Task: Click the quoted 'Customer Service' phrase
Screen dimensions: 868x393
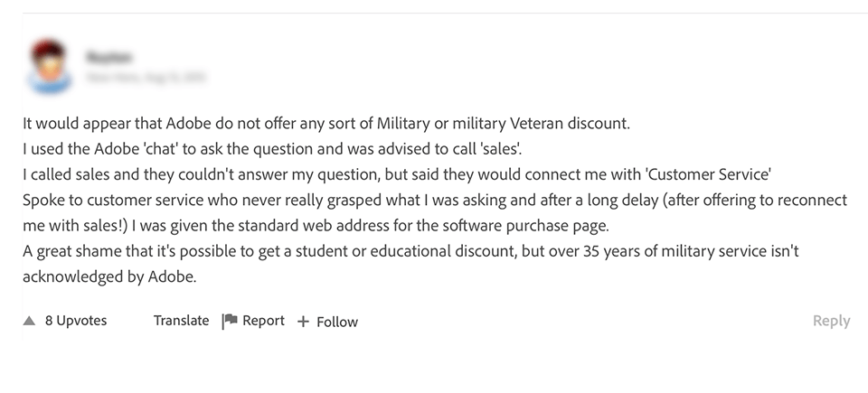Action: [x=707, y=173]
